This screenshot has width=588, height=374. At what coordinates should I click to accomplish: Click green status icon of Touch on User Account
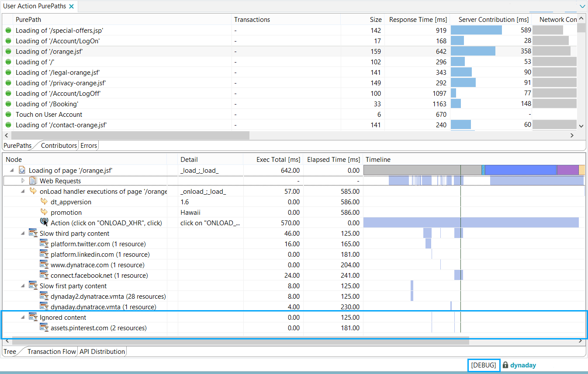click(8, 115)
